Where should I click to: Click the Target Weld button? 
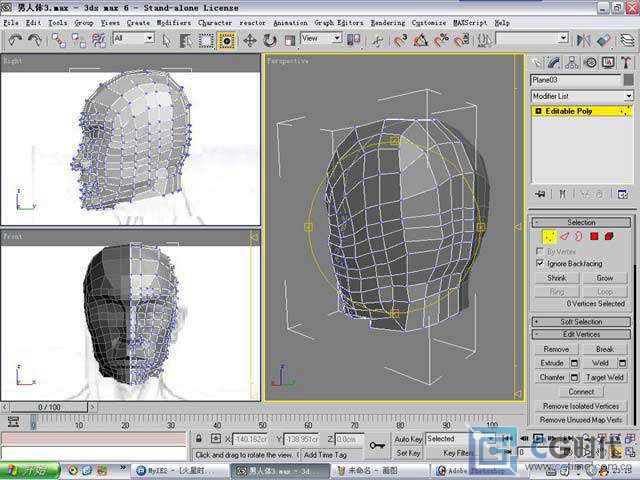point(604,378)
